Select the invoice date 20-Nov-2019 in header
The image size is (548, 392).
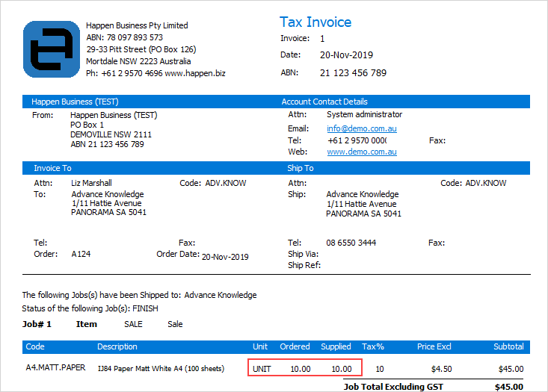346,55
